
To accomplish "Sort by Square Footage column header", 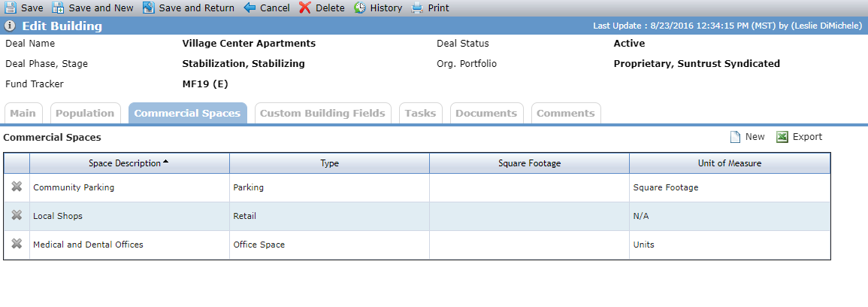I will click(529, 163).
